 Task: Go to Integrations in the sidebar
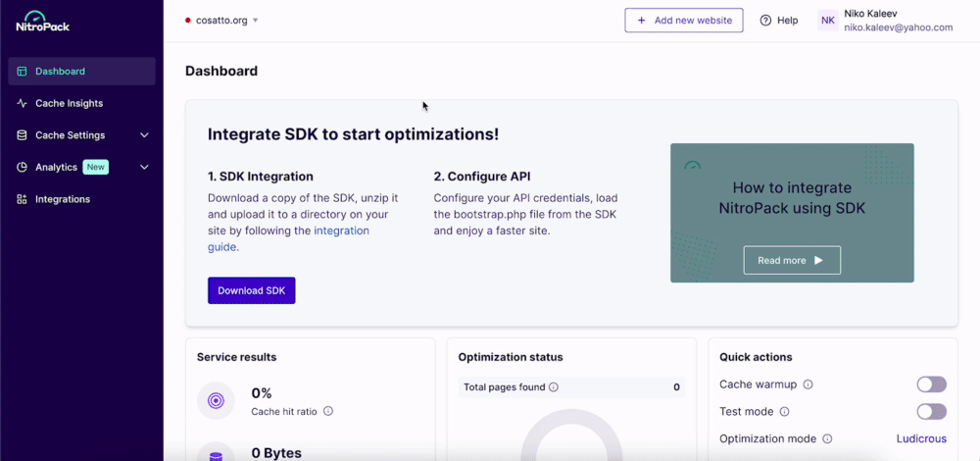[x=63, y=199]
